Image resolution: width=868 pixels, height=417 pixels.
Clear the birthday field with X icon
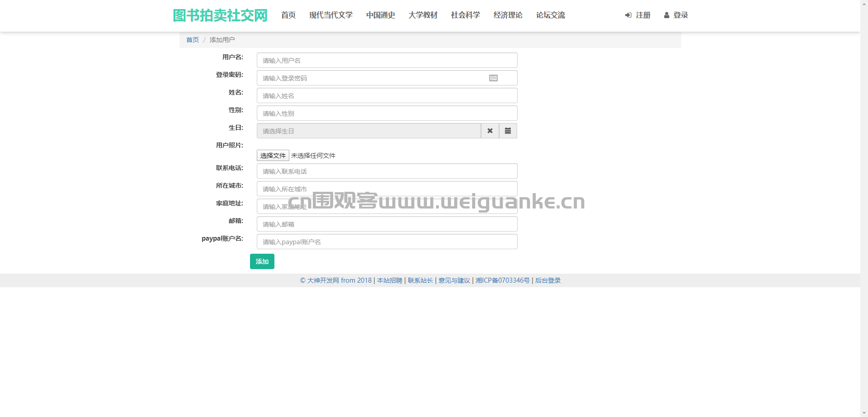coord(490,131)
